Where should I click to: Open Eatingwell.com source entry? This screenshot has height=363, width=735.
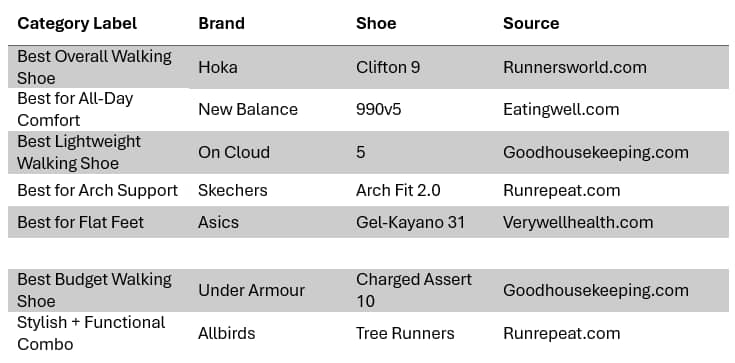click(x=561, y=109)
